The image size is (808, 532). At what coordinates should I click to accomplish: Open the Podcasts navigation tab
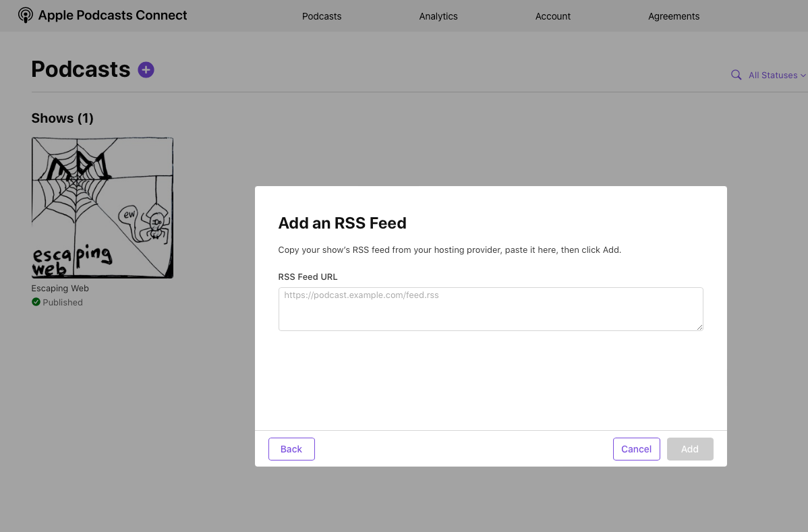click(322, 16)
